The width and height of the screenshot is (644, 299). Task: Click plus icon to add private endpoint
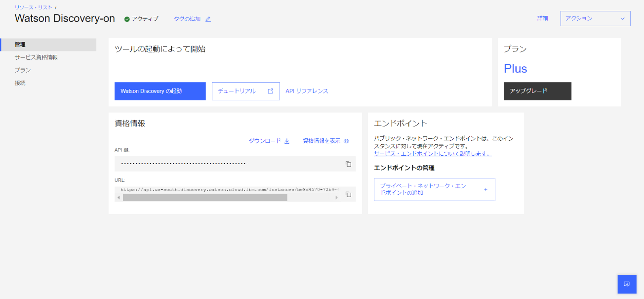click(485, 189)
